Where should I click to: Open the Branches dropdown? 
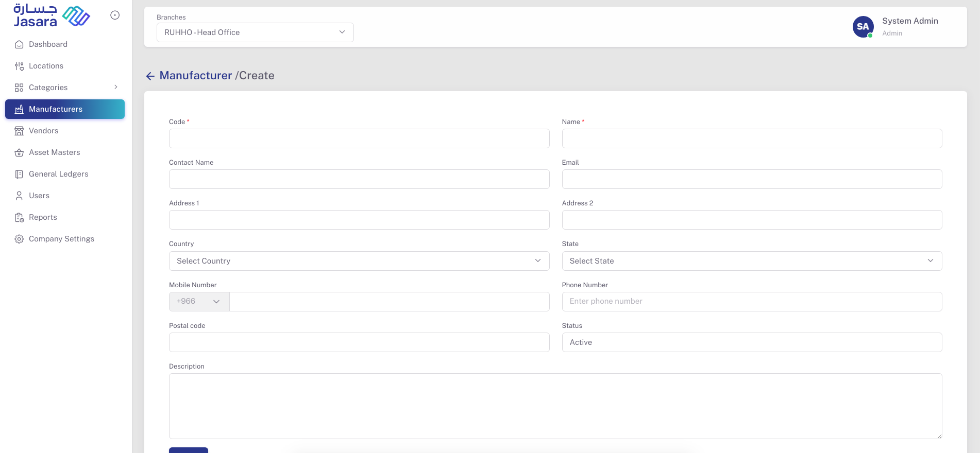(x=255, y=32)
